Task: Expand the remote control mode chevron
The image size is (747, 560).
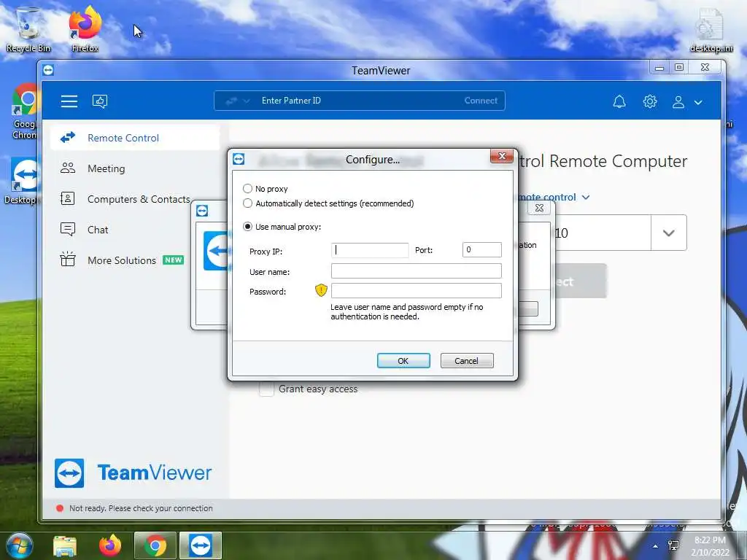Action: pyautogui.click(x=586, y=197)
